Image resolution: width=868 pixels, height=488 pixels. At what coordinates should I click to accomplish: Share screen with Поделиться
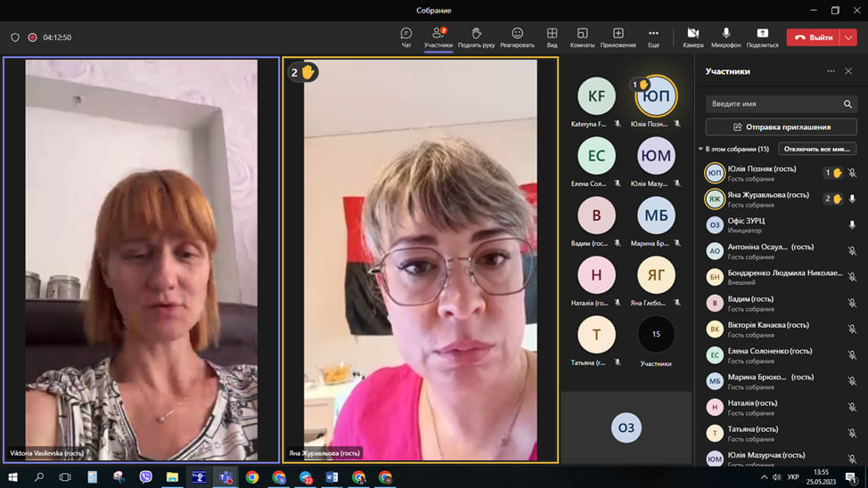click(762, 37)
